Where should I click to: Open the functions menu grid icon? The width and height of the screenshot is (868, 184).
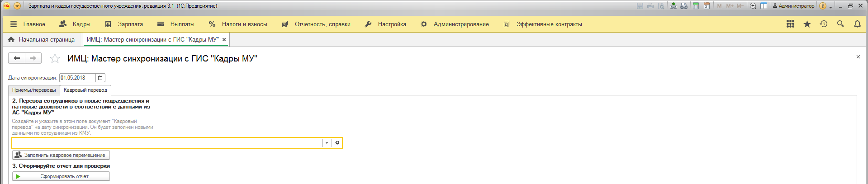tap(790, 24)
